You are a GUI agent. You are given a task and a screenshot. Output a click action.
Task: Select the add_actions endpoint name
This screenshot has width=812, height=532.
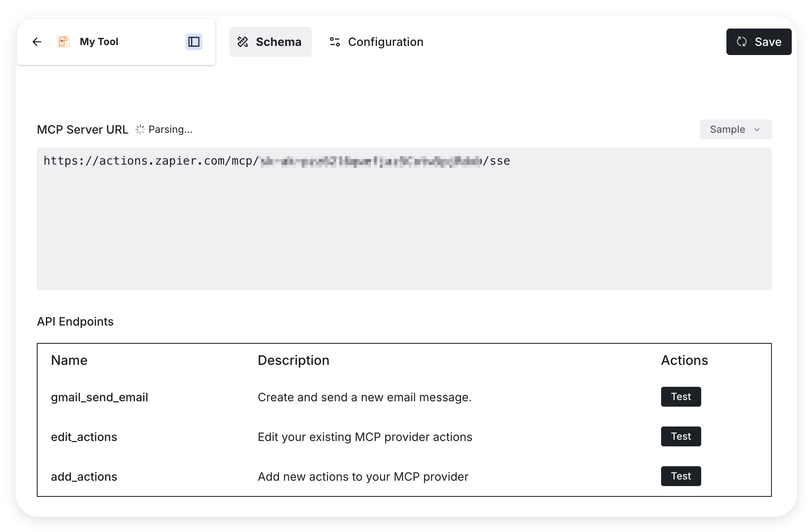click(84, 477)
